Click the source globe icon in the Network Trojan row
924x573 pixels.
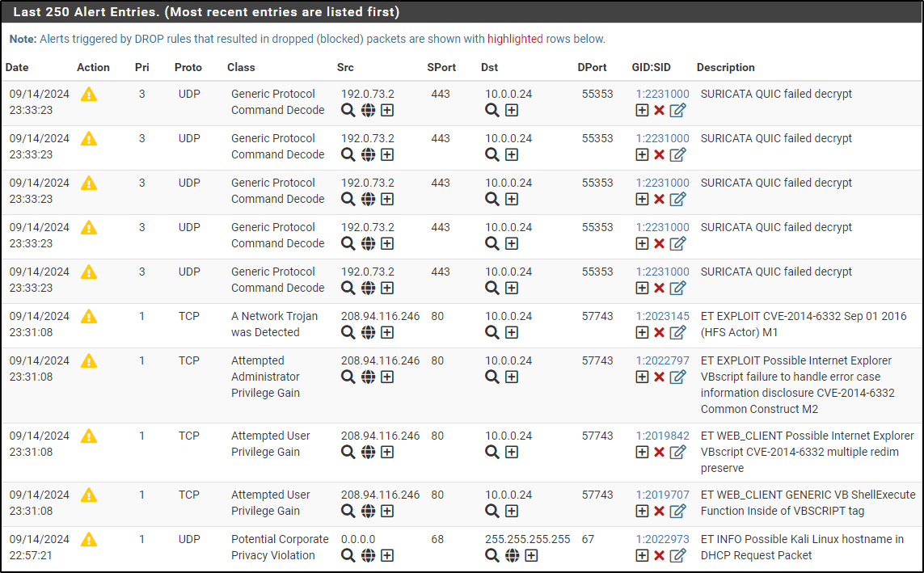click(x=368, y=332)
